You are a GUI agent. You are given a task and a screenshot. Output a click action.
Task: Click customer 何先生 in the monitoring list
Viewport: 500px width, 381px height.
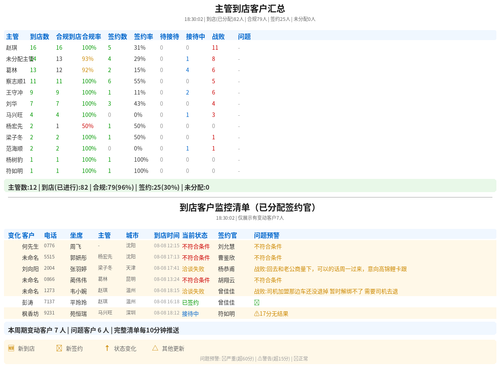coord(30,247)
